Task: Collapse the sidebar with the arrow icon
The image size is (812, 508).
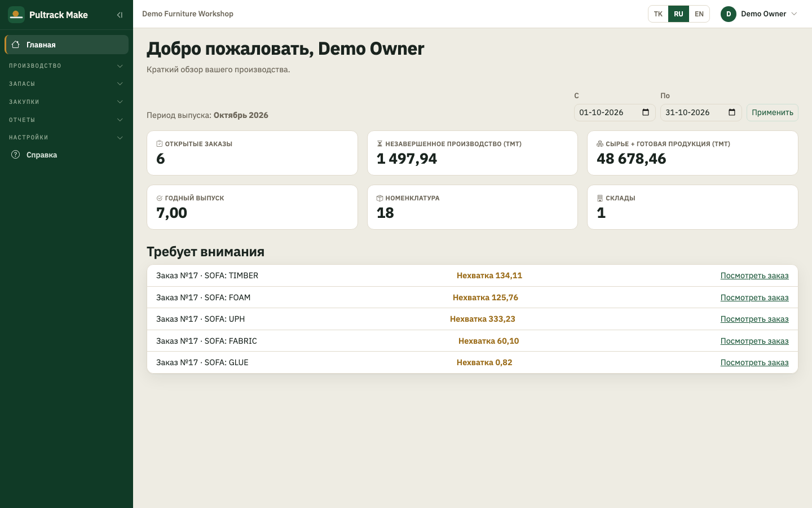Action: click(120, 15)
